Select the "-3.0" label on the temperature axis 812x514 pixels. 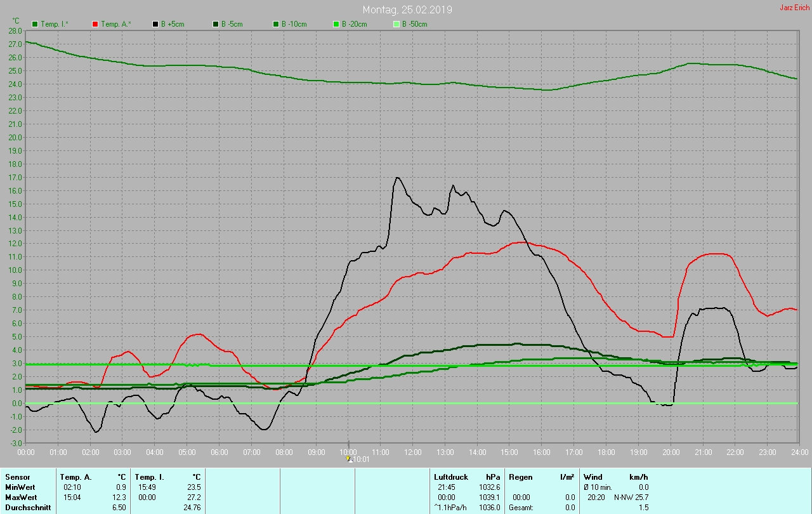pos(15,444)
